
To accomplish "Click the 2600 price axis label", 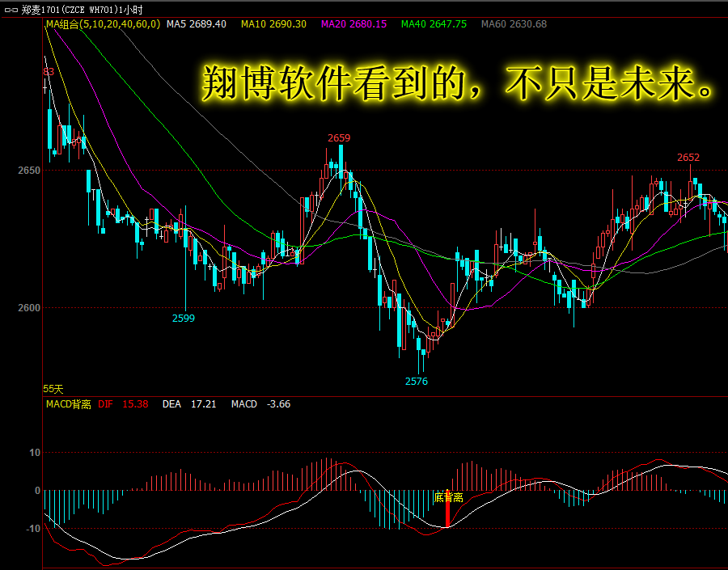I will [29, 308].
